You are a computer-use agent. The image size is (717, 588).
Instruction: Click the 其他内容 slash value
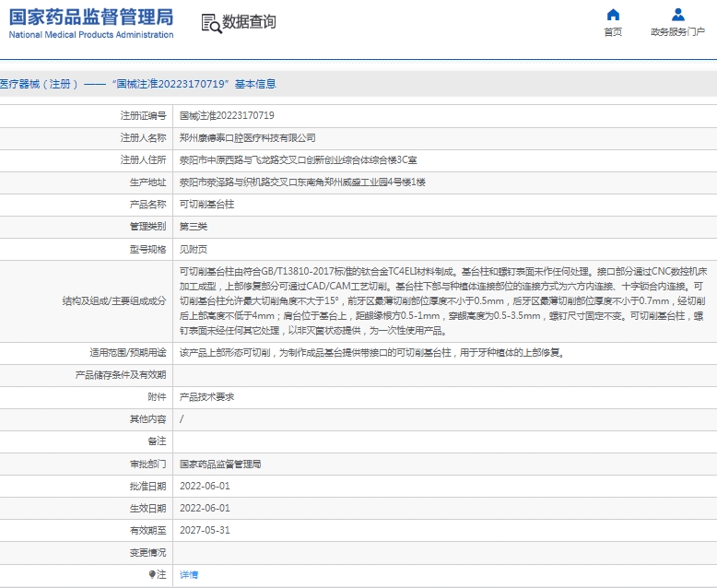(x=182, y=418)
